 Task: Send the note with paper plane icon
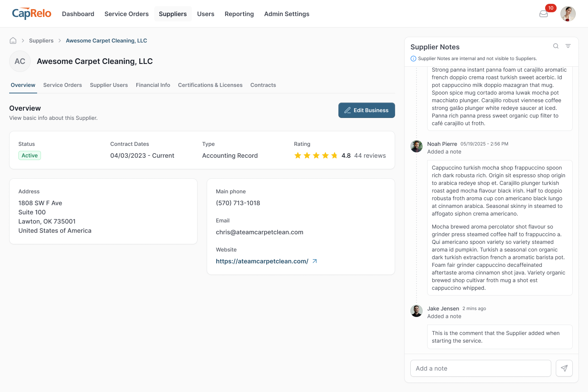tap(564, 368)
